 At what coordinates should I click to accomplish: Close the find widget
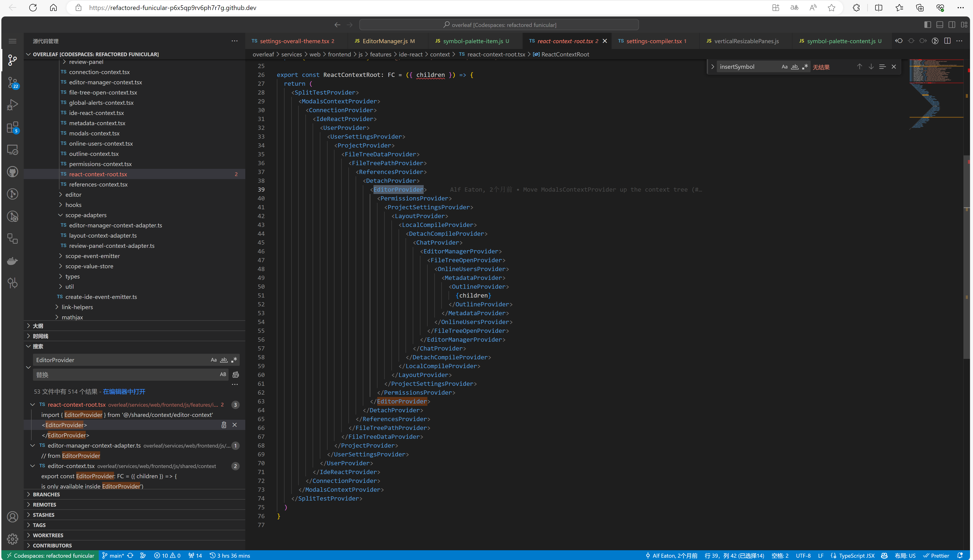894,66
